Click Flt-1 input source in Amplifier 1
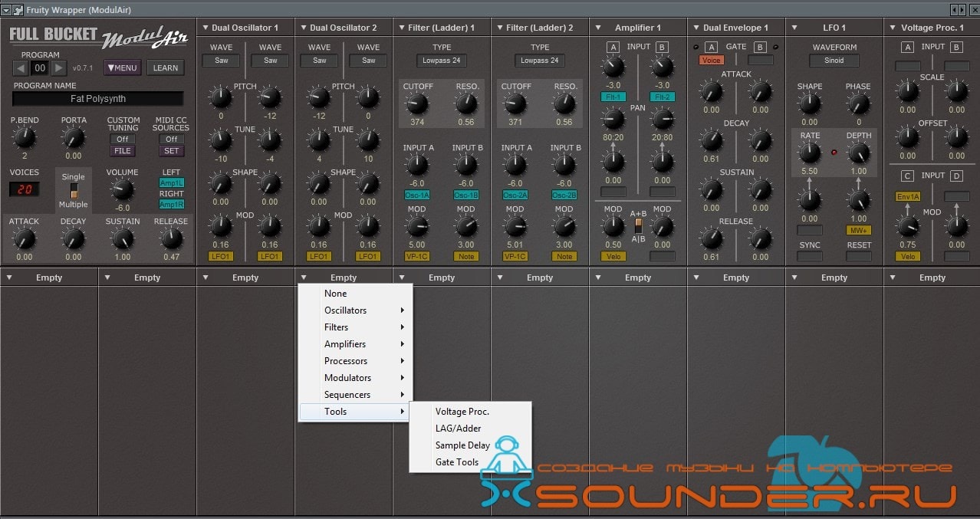This screenshot has width=980, height=519. 613,97
